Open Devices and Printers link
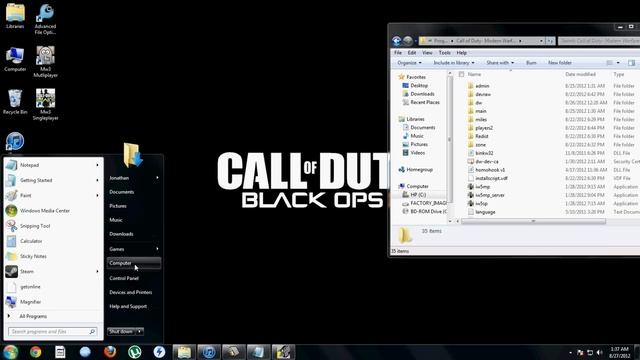640x360 pixels. point(131,292)
